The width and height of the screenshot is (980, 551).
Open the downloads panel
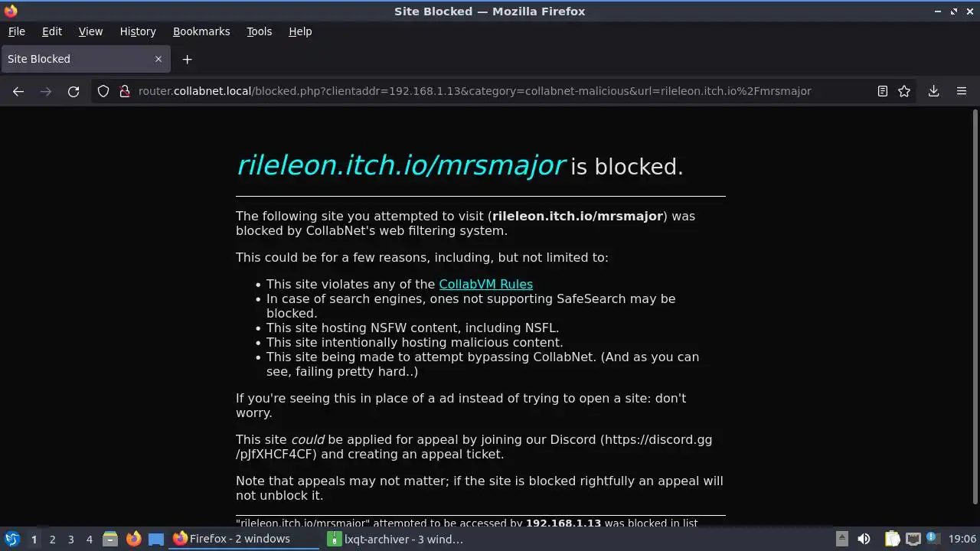933,91
